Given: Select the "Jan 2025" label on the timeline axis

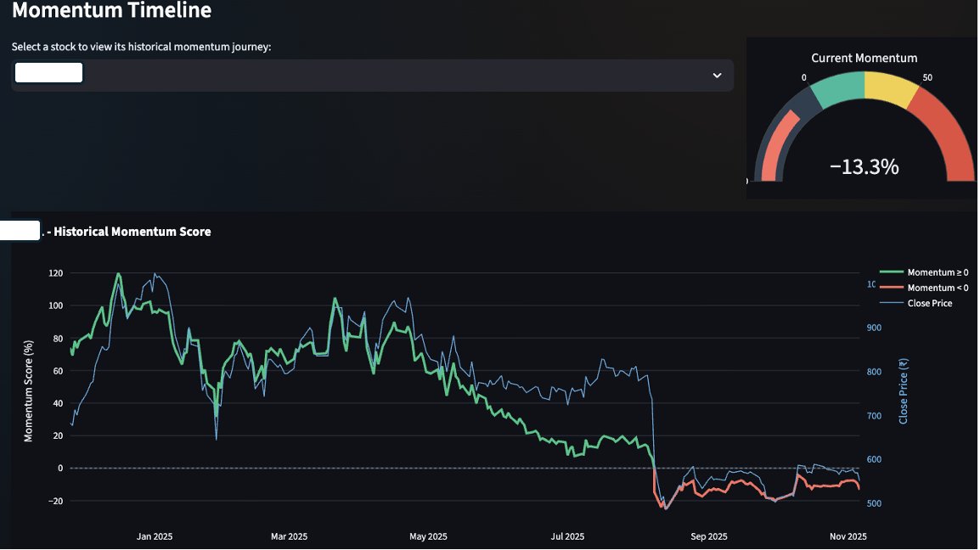Looking at the screenshot, I should [x=154, y=536].
